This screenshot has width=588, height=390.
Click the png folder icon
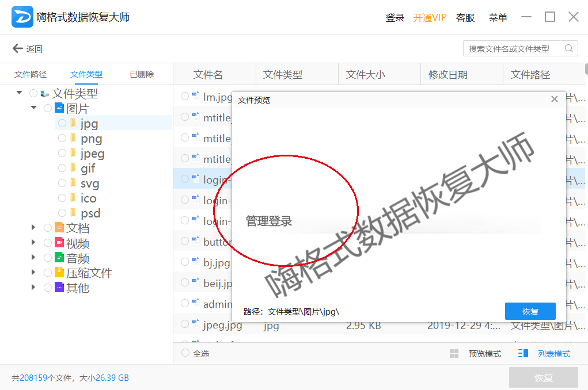pyautogui.click(x=74, y=138)
